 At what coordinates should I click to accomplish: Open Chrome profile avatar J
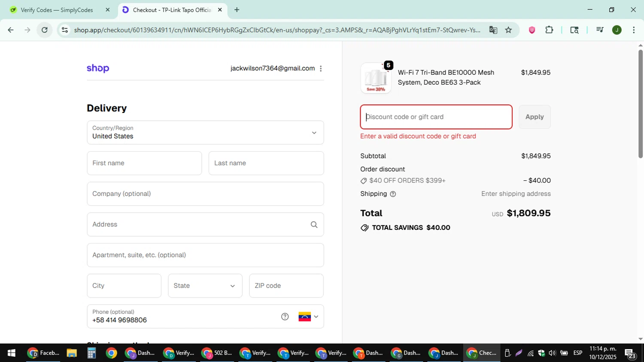tap(617, 30)
